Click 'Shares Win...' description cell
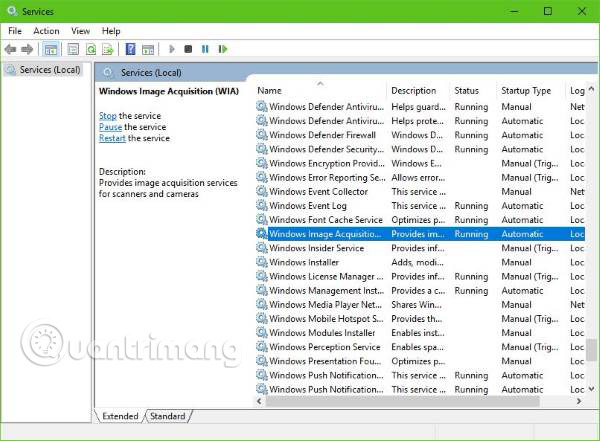This screenshot has width=600, height=441. point(416,305)
